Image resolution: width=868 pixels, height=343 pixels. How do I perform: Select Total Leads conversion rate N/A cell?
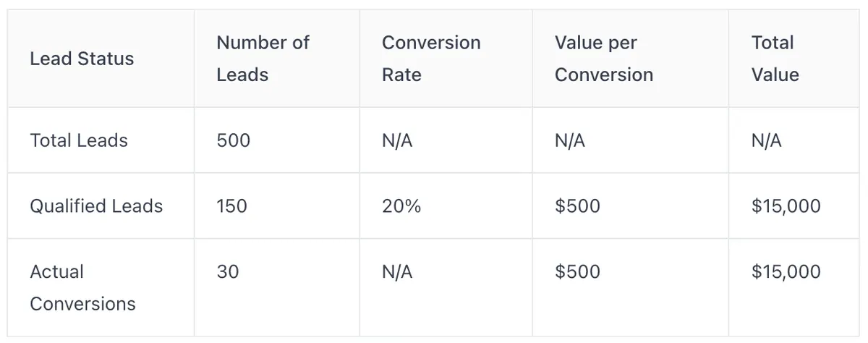(397, 140)
